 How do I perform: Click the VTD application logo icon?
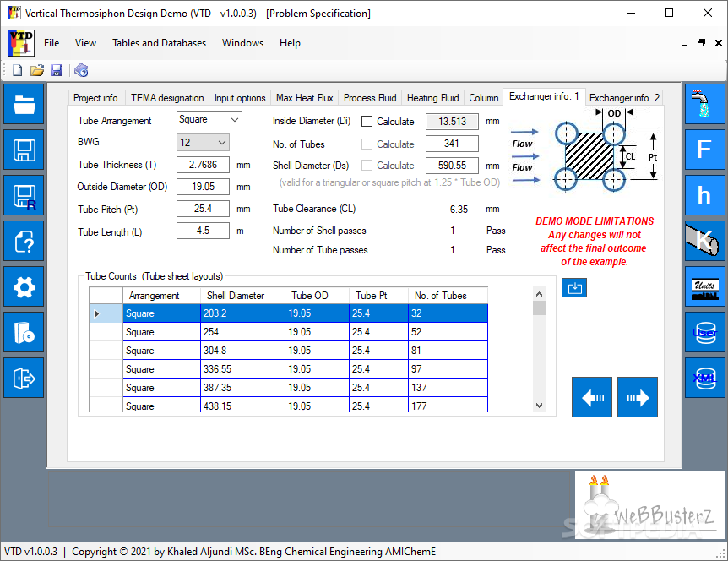(21, 43)
